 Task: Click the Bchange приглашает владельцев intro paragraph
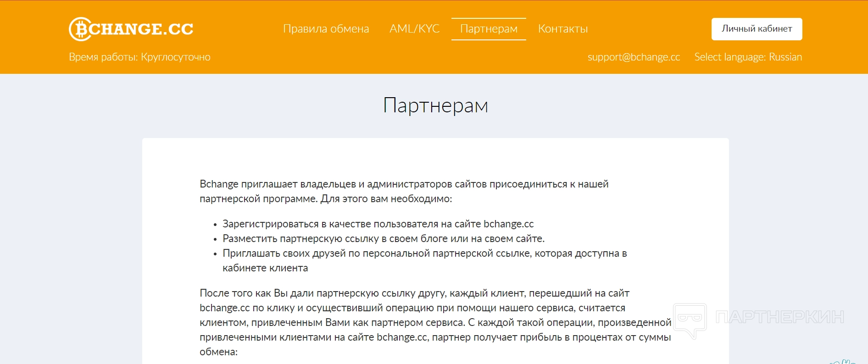tap(404, 191)
